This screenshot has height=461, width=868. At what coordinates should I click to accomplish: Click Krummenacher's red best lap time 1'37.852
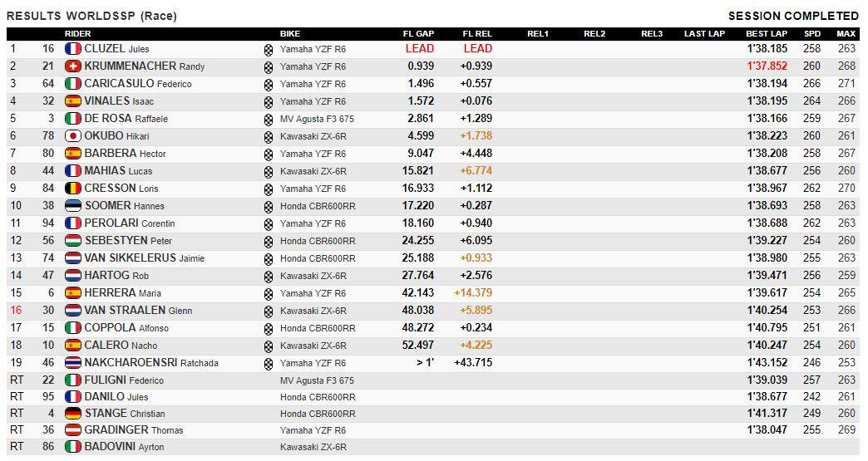tap(767, 66)
